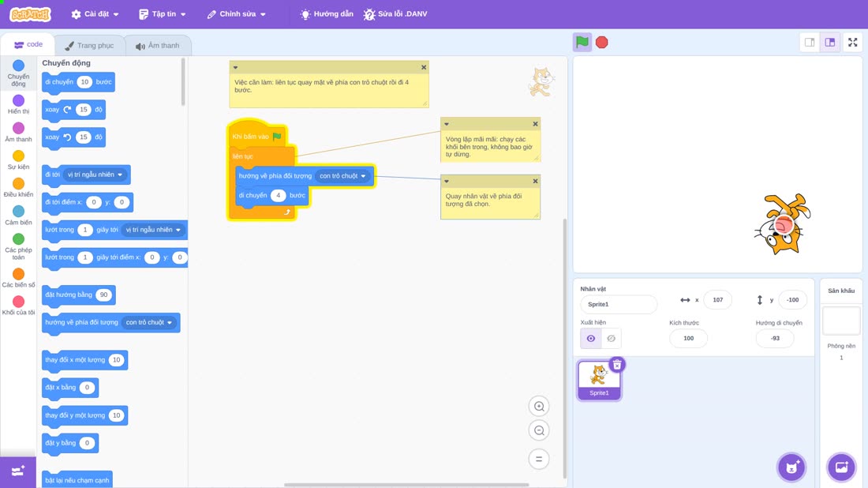
Task: Open the 'con trỏ chuột' dropdown in the script
Action: (342, 176)
